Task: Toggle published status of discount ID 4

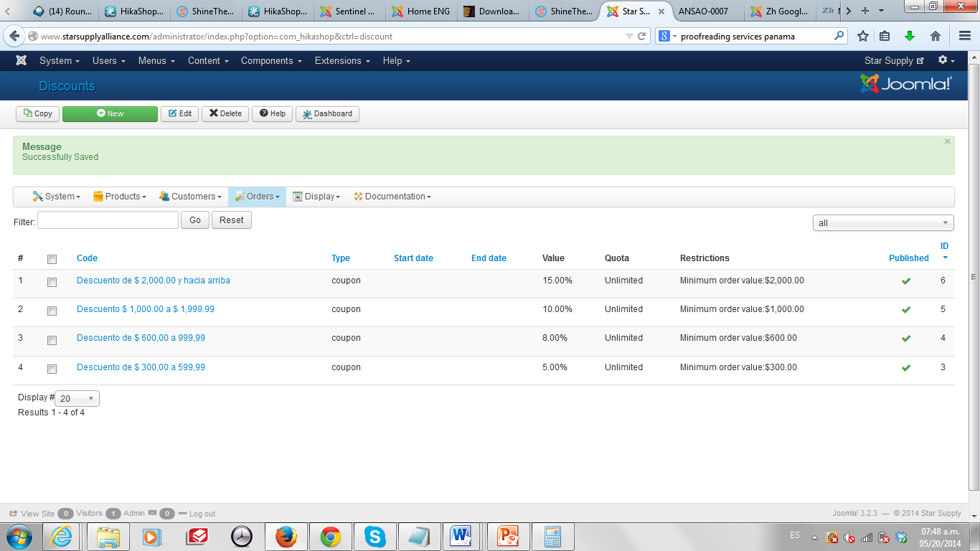Action: (906, 339)
